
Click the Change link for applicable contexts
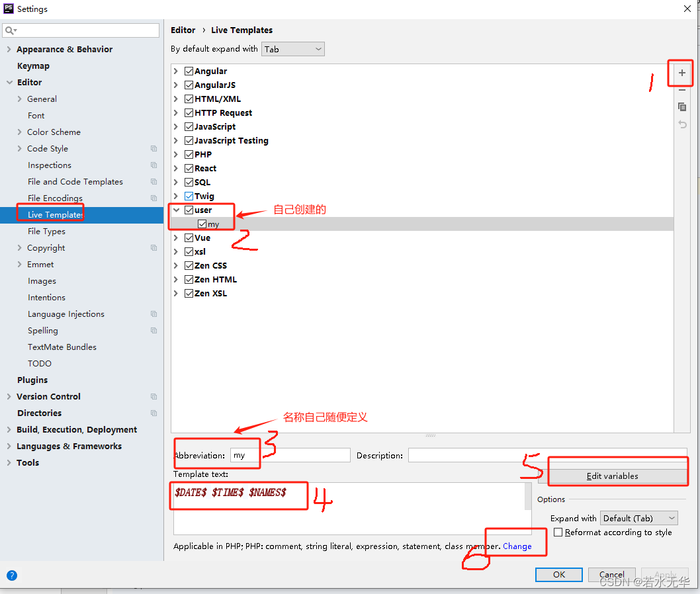coord(518,546)
